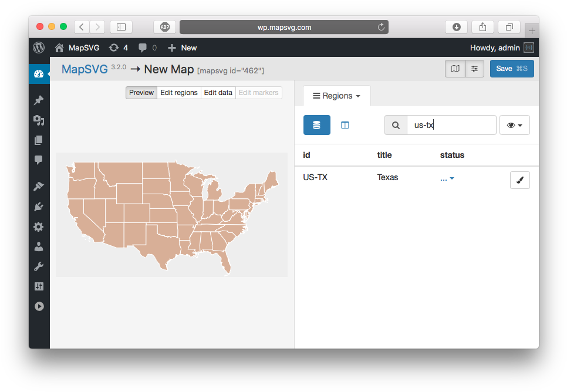Open the 4 pending updates icon
This screenshot has height=392, width=567.
pyautogui.click(x=119, y=48)
